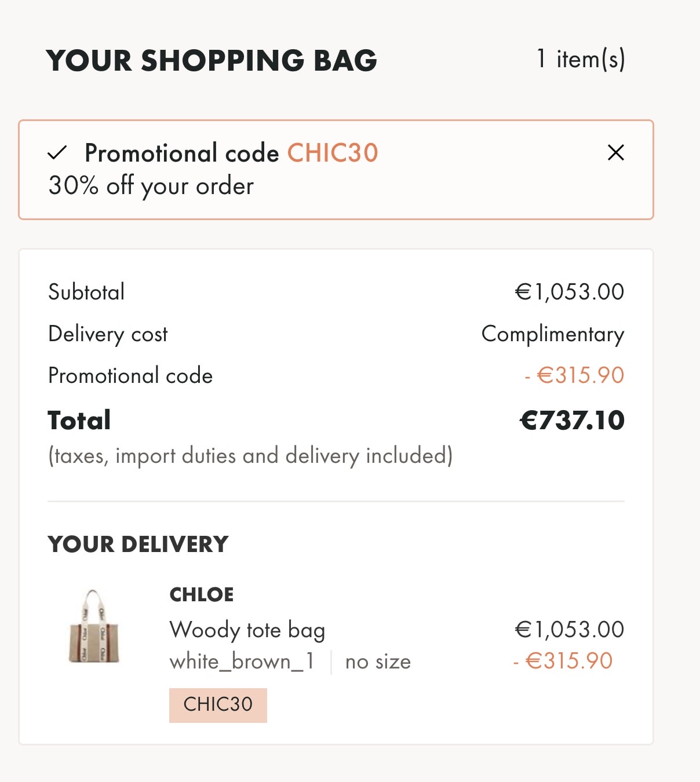Click the orange CHIC30 code in the banner
This screenshot has height=782, width=700.
tap(333, 153)
